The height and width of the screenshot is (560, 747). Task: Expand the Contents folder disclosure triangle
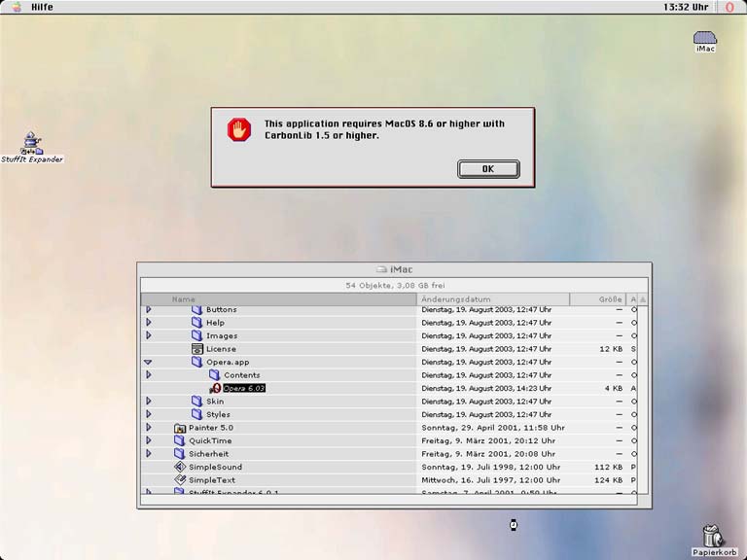coord(148,374)
